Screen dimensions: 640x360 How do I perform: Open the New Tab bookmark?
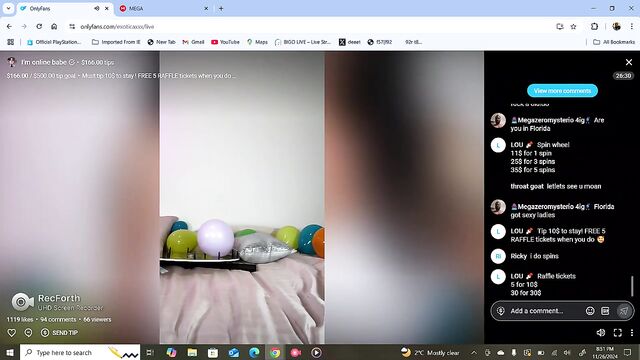(x=161, y=42)
